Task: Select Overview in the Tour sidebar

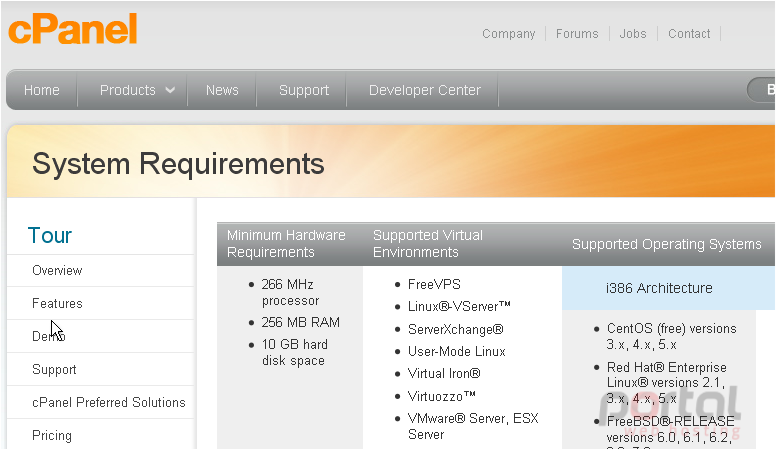Action: (x=57, y=270)
